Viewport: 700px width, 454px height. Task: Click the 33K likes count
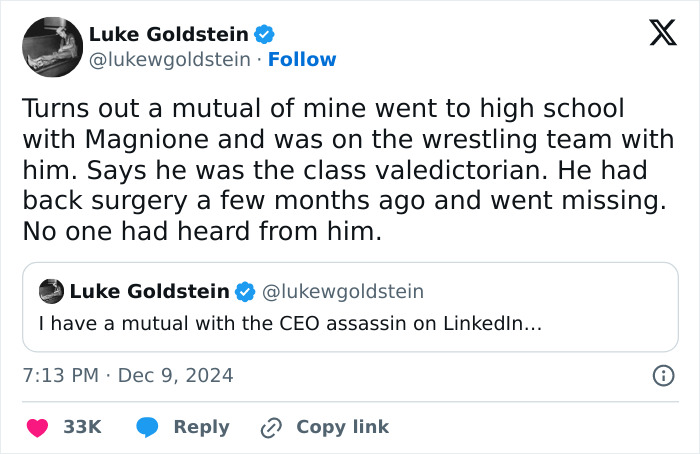click(x=82, y=427)
